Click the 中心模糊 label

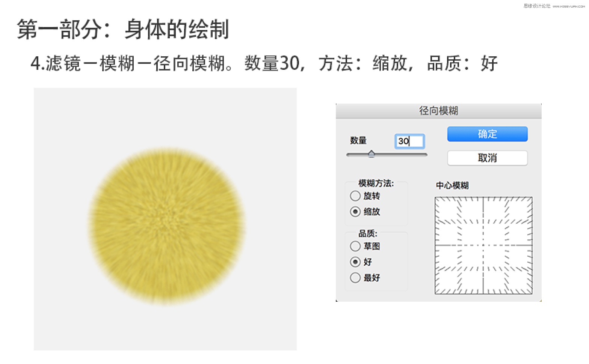452,185
